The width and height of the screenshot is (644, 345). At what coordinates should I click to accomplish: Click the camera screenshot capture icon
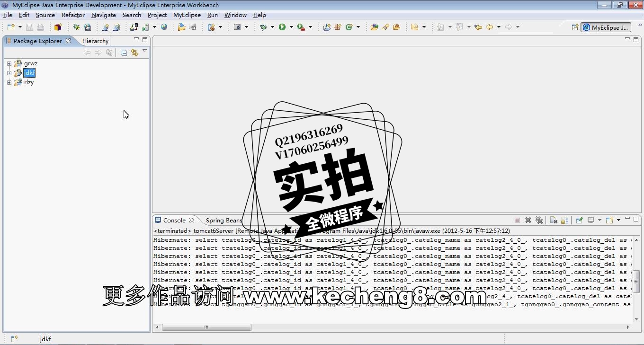coord(237,27)
